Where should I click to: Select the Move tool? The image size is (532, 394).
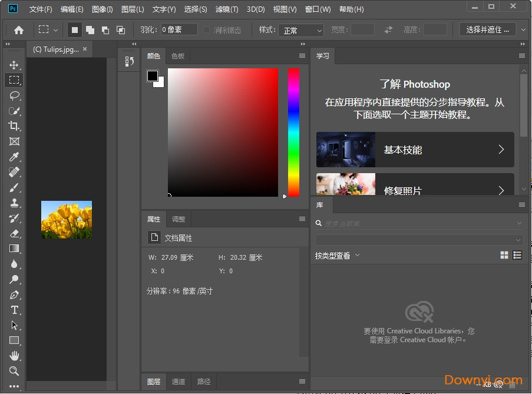tap(14, 65)
